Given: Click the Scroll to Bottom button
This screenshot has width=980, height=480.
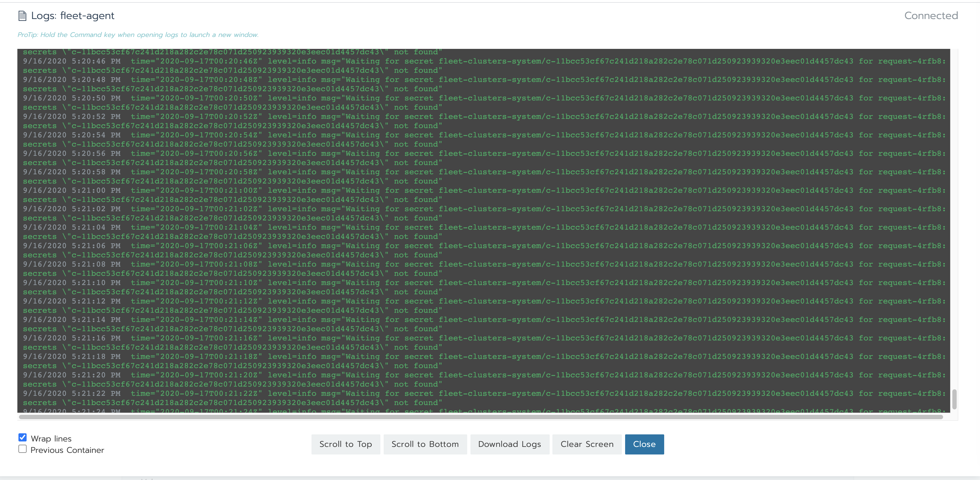Looking at the screenshot, I should [x=425, y=444].
